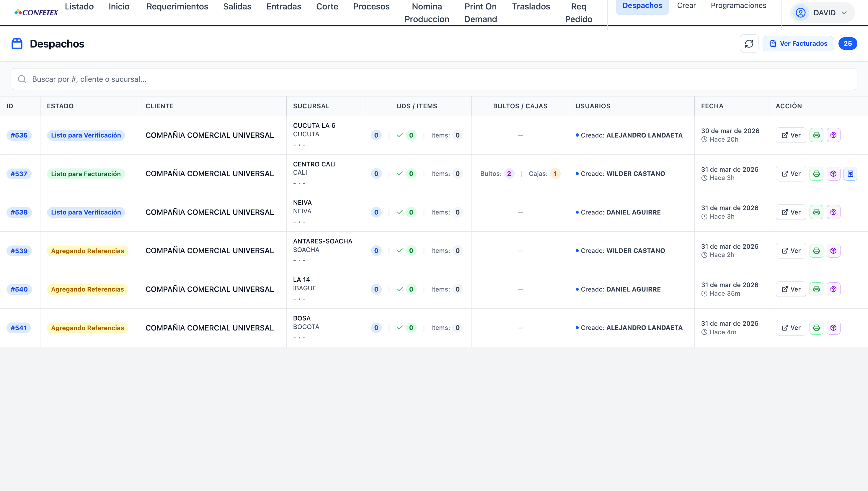Open Traslados in the navbar
The image size is (868, 491).
coord(531,6)
